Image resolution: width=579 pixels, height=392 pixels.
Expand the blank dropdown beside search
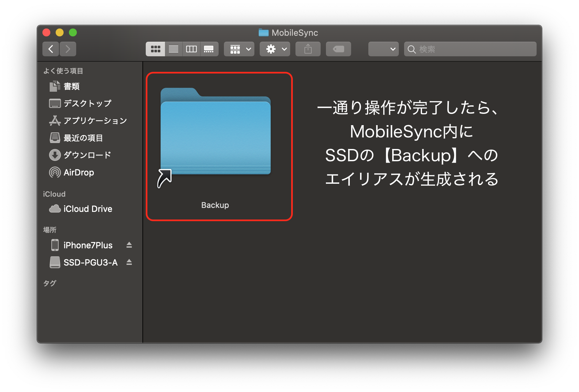pos(383,49)
